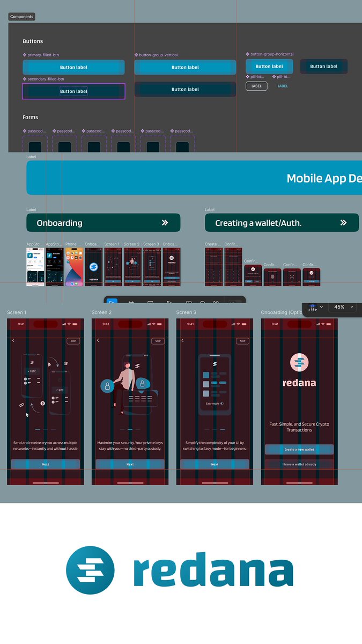Select the Create... wallet frame thumbnail

(x=213, y=267)
